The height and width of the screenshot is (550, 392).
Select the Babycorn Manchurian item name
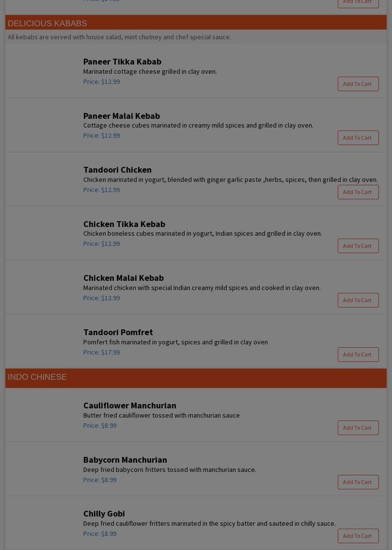[x=125, y=459]
